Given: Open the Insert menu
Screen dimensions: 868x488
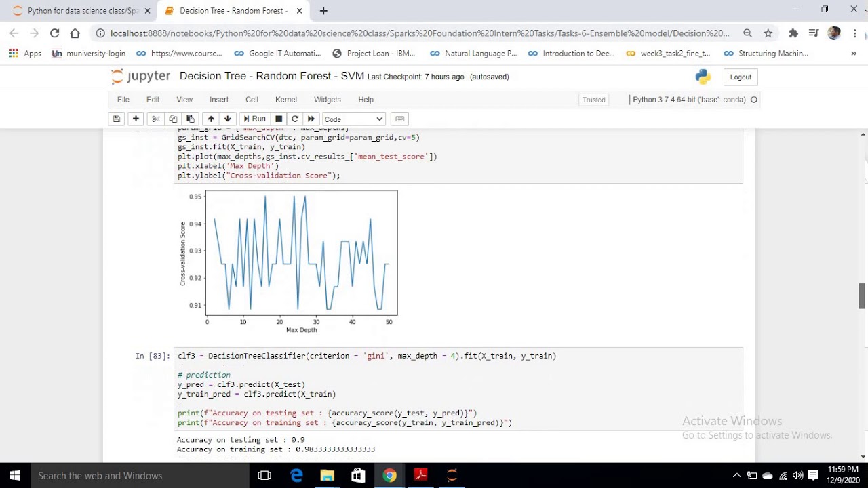Looking at the screenshot, I should tap(219, 100).
